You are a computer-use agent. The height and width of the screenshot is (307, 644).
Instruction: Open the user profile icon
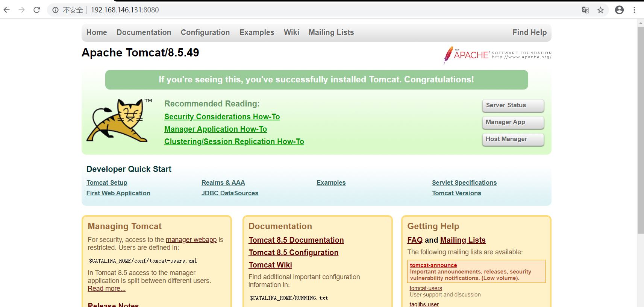coord(619,10)
